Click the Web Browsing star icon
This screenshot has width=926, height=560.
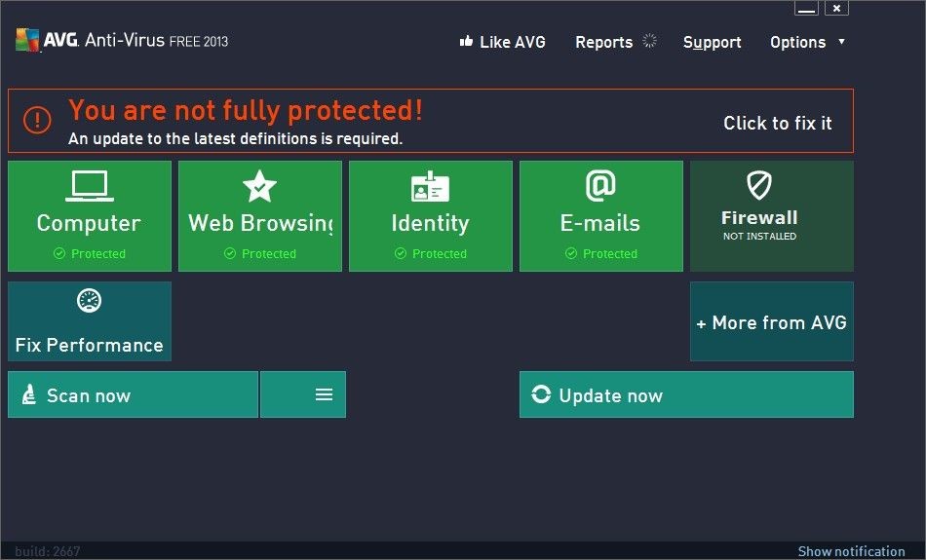pyautogui.click(x=260, y=186)
